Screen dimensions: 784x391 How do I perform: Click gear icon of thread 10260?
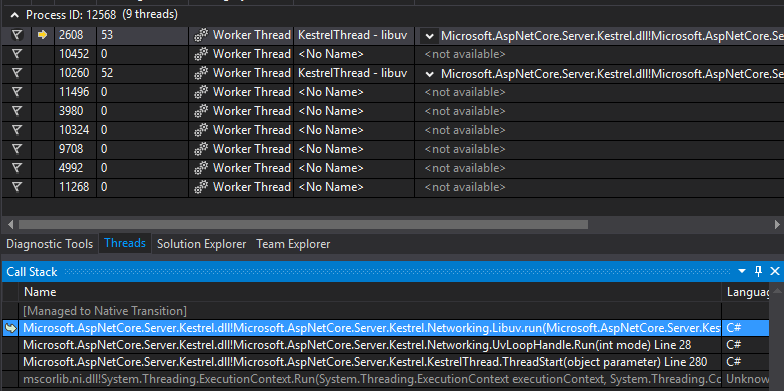[x=201, y=73]
